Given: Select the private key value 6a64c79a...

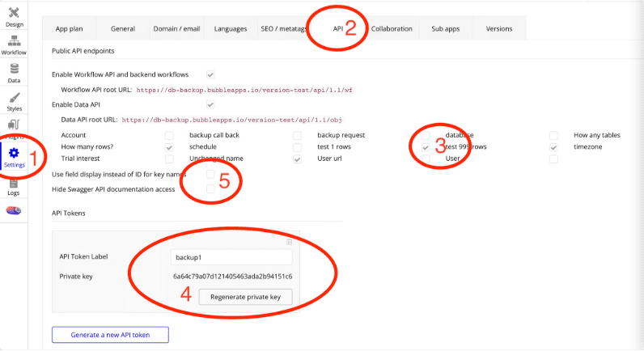Looking at the screenshot, I should [232, 277].
